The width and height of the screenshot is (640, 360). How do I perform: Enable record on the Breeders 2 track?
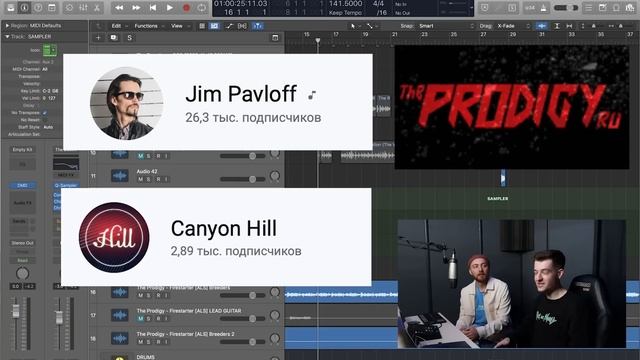click(x=158, y=342)
